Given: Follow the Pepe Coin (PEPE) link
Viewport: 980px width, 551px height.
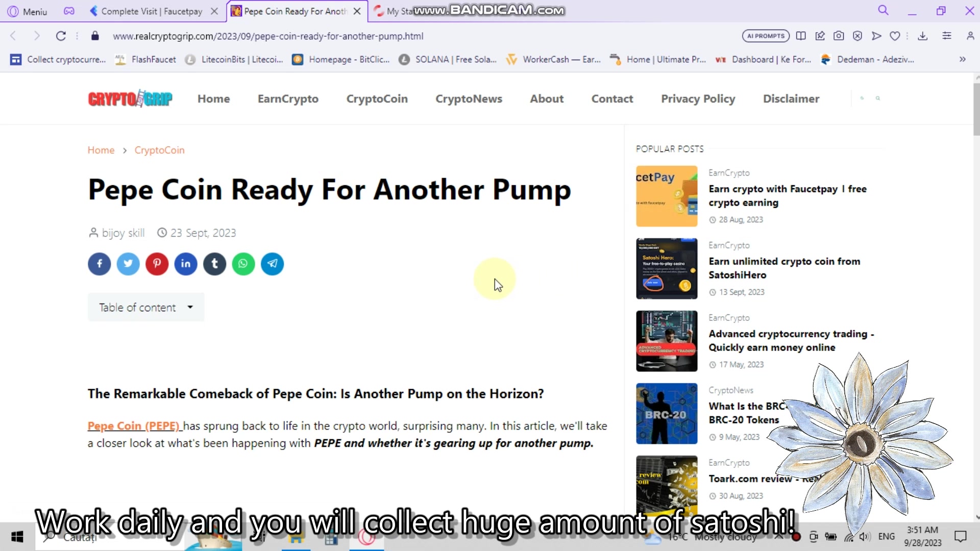Looking at the screenshot, I should pyautogui.click(x=134, y=426).
